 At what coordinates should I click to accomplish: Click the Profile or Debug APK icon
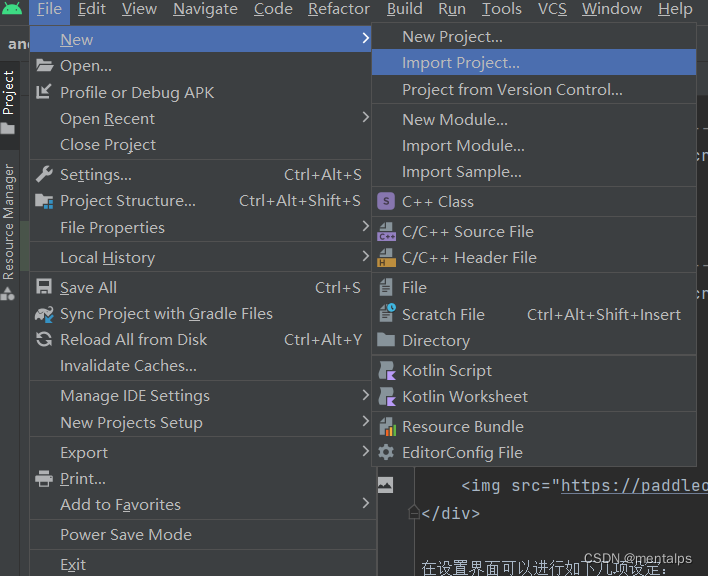pyautogui.click(x=44, y=92)
